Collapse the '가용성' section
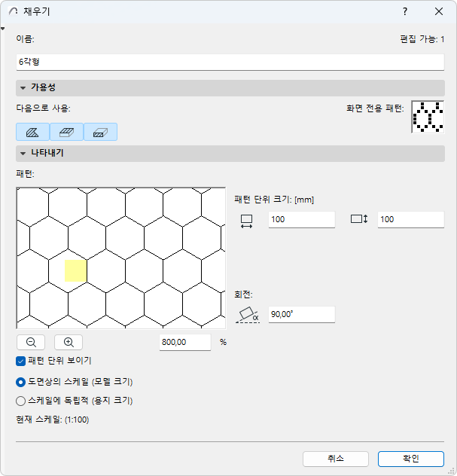This screenshot has width=457, height=476. [x=23, y=88]
